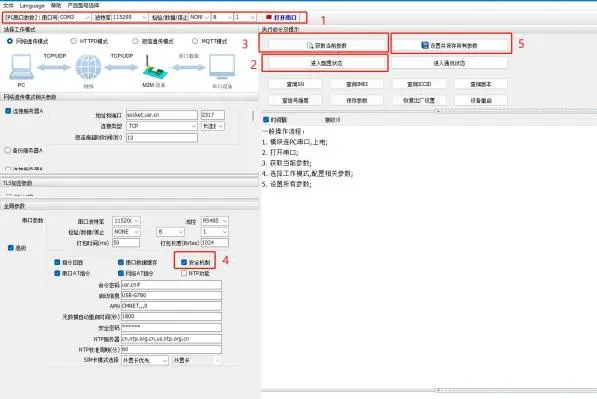This screenshot has width=597, height=399.
Task: Click the startup message field USR-G780
Action: (171, 295)
